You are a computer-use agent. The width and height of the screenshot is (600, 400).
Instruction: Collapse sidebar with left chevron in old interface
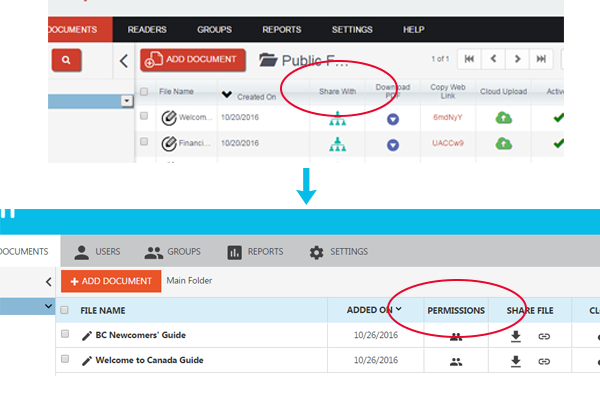click(124, 61)
